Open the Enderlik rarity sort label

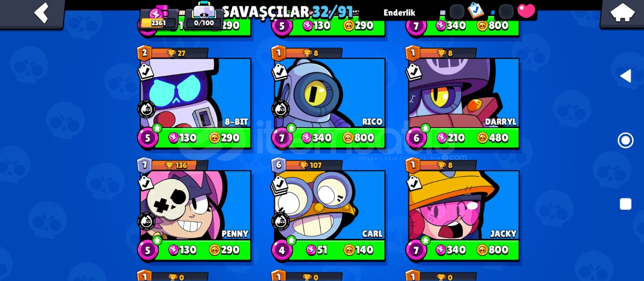[399, 12]
